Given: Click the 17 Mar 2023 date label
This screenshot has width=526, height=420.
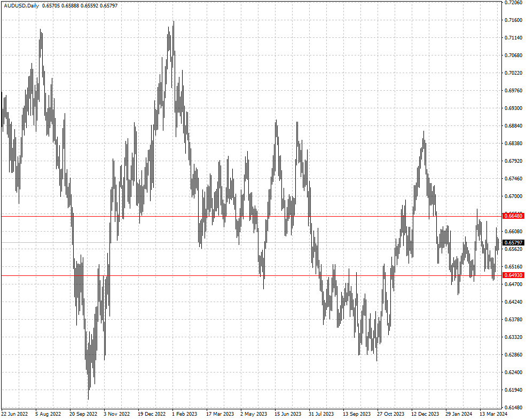Looking at the screenshot, I should 219,414.
